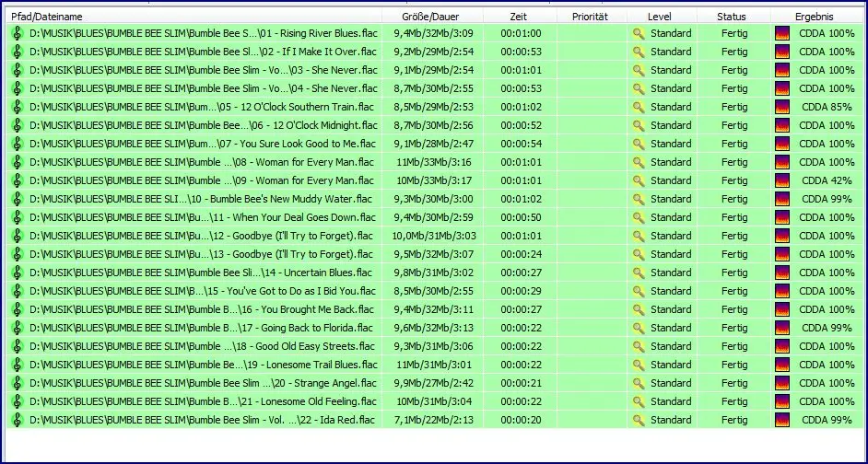Click music note icon for When Your Deal Goes Down

[18, 217]
